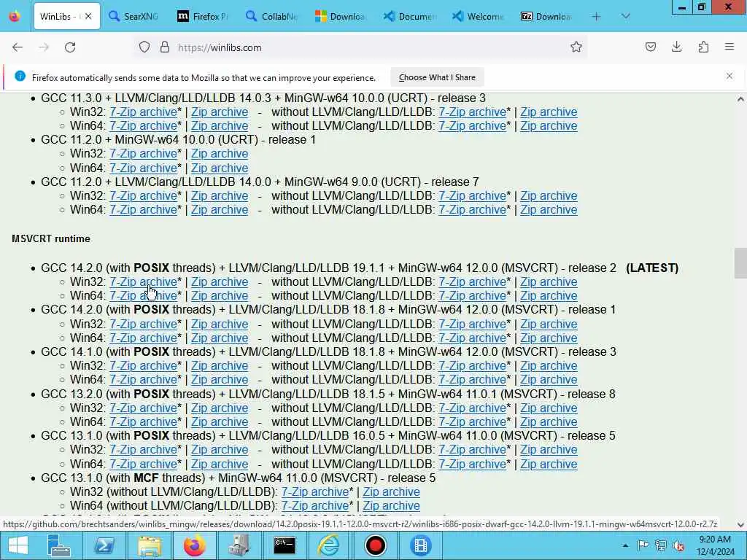Click the Firefox logo button in tab bar
747x560 pixels.
pos(15,16)
